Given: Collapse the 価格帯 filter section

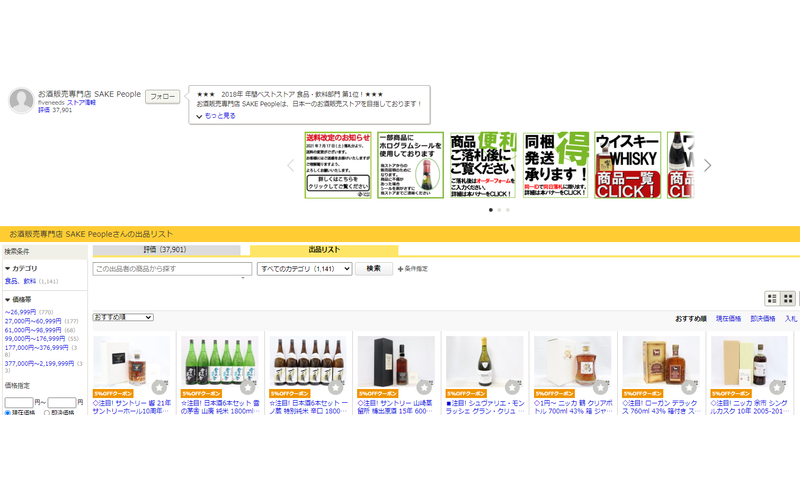Looking at the screenshot, I should (x=18, y=299).
